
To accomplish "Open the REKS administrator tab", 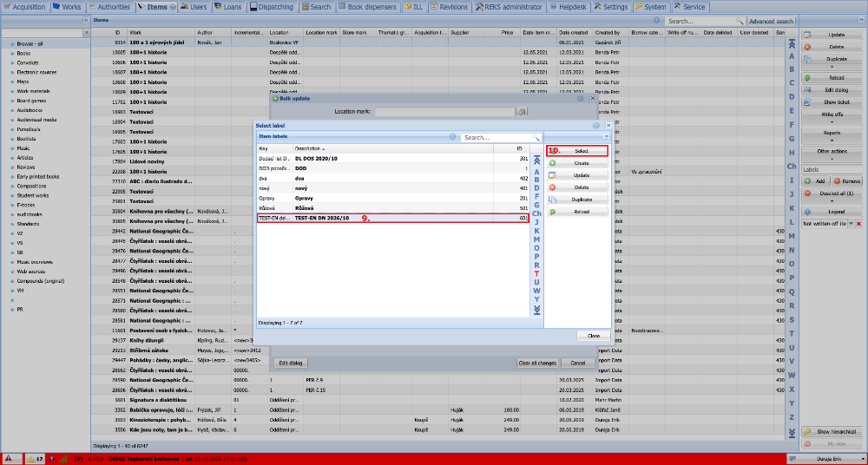I will click(x=508, y=7).
